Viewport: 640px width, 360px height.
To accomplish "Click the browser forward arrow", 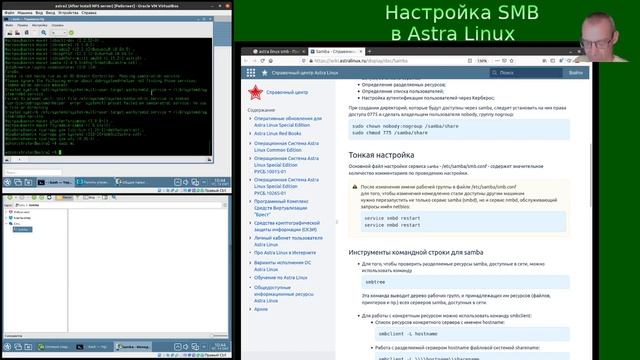I will pyautogui.click(x=254, y=61).
